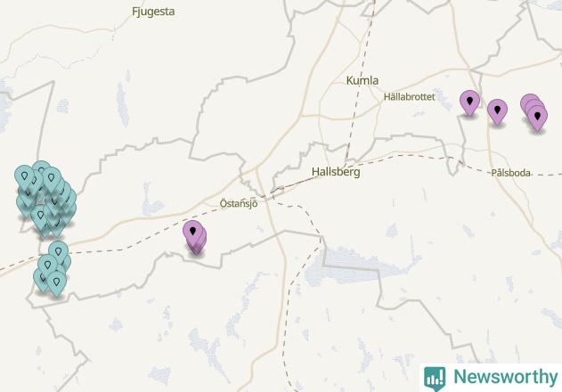Select the teal marker at the upper-left edge of the big cluster
The height and width of the screenshot is (392, 562).
pyautogui.click(x=24, y=177)
